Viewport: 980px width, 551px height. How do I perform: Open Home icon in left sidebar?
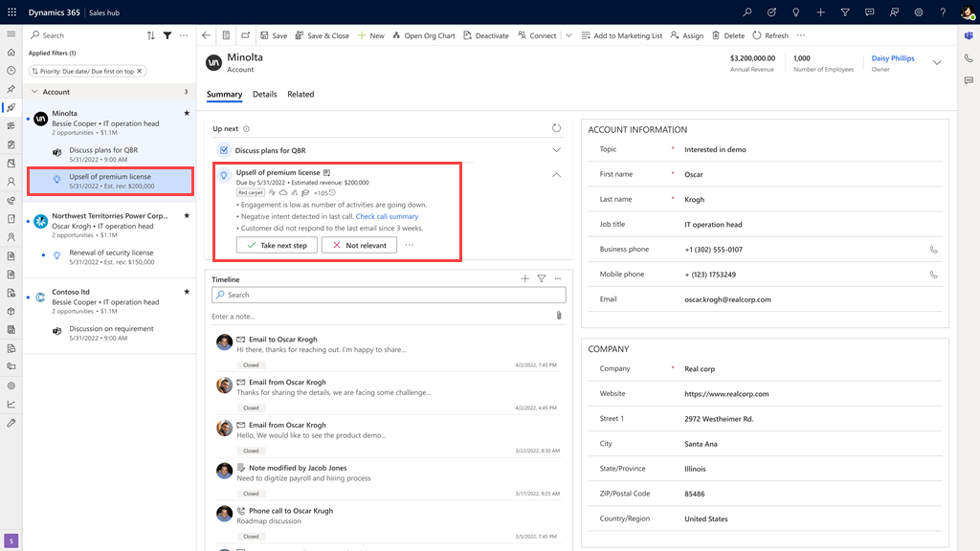pos(11,53)
